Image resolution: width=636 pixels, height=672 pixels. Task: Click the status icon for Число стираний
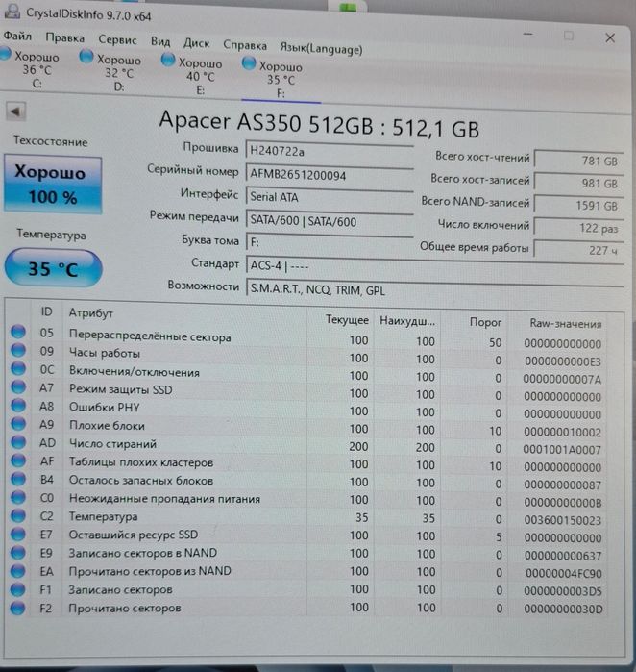point(18,442)
